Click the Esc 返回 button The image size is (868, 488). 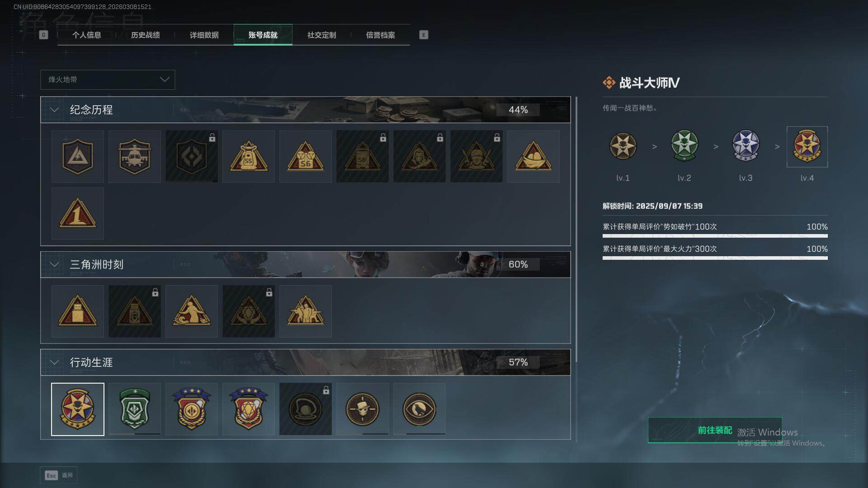[58, 475]
